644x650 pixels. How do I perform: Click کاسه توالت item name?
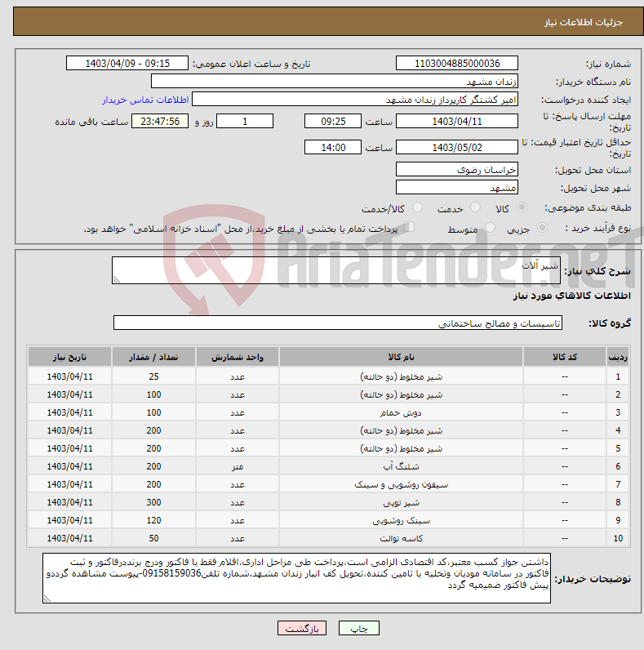pyautogui.click(x=401, y=538)
